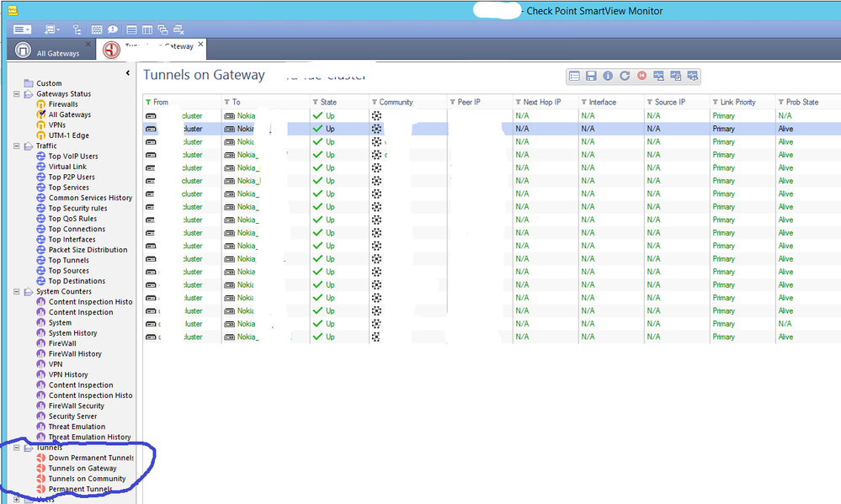This screenshot has height=504, width=841.
Task: Open Top Connections view
Action: click(x=77, y=229)
